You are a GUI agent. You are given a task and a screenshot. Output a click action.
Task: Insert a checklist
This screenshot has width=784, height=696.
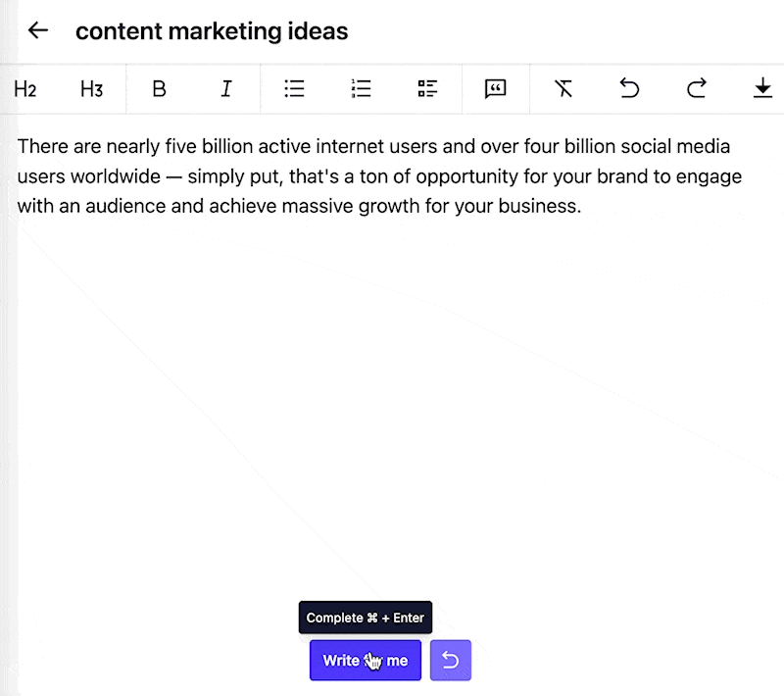[427, 89]
